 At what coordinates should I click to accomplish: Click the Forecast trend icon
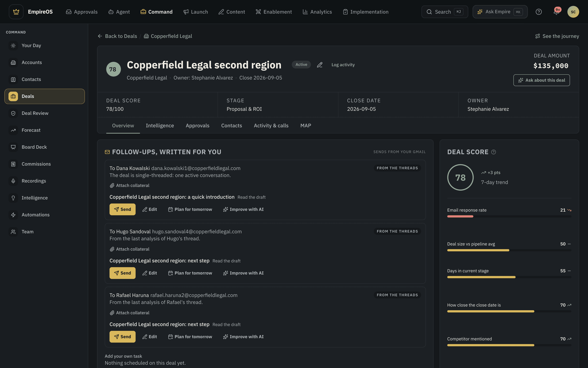point(13,130)
